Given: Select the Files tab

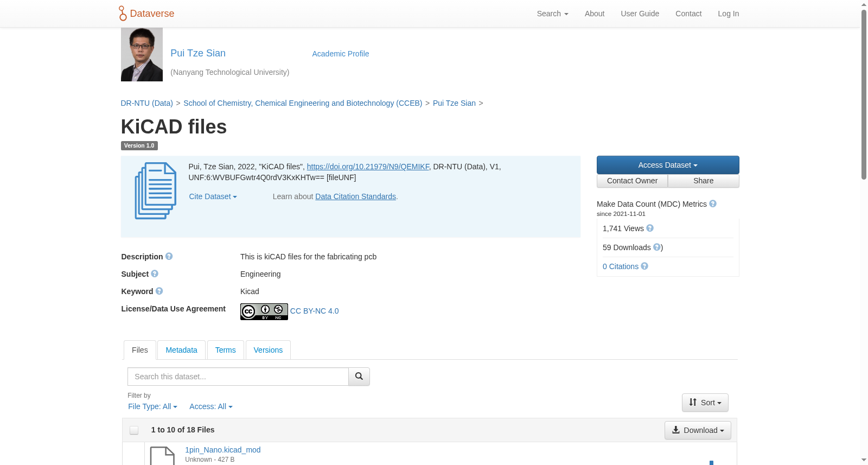Looking at the screenshot, I should point(140,350).
